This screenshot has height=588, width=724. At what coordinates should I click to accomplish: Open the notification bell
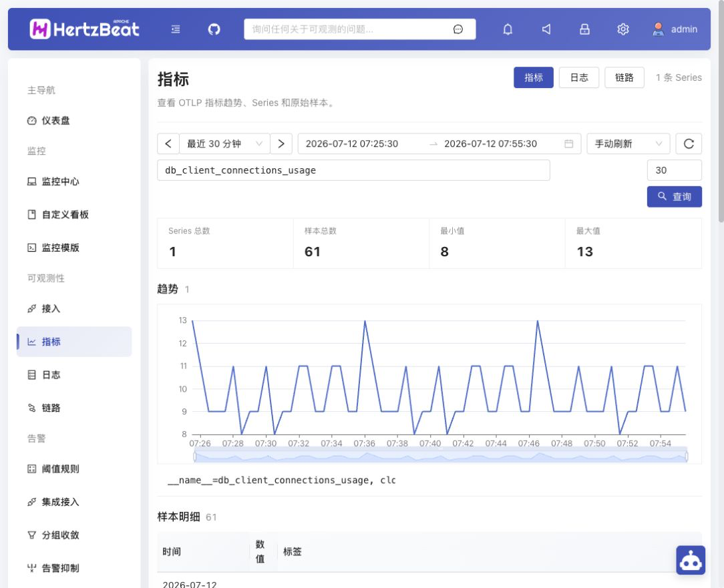coord(508,29)
